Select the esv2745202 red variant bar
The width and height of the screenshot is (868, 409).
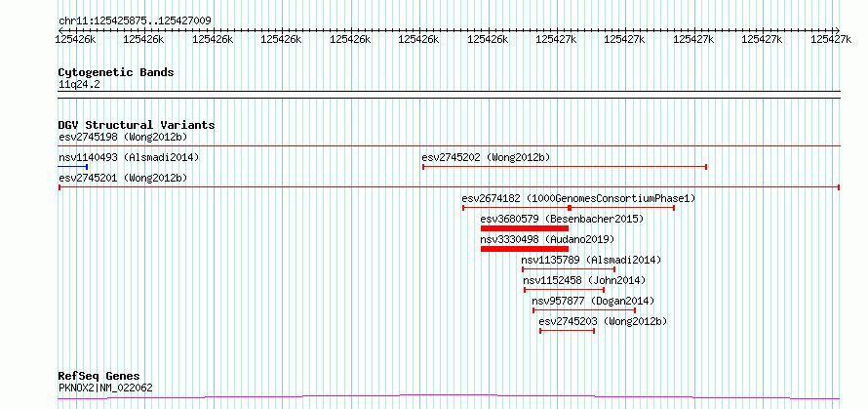[565, 167]
